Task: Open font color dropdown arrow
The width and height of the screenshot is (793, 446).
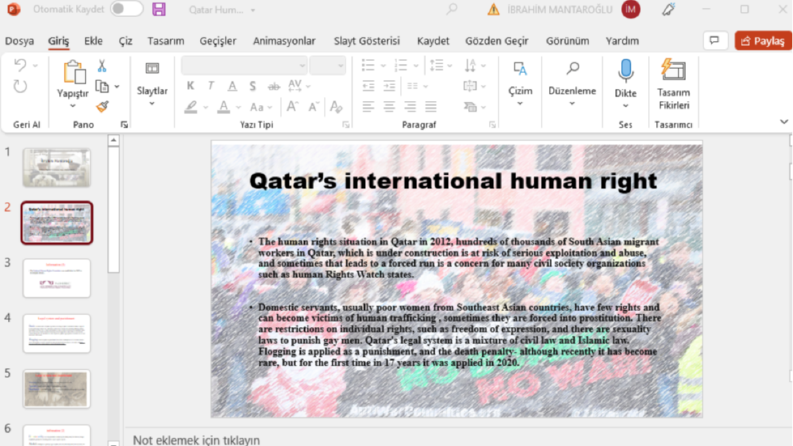Action: [x=238, y=107]
